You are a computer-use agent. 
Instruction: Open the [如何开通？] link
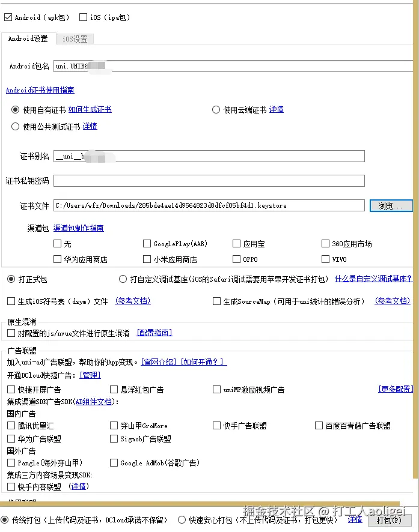tap(203, 362)
